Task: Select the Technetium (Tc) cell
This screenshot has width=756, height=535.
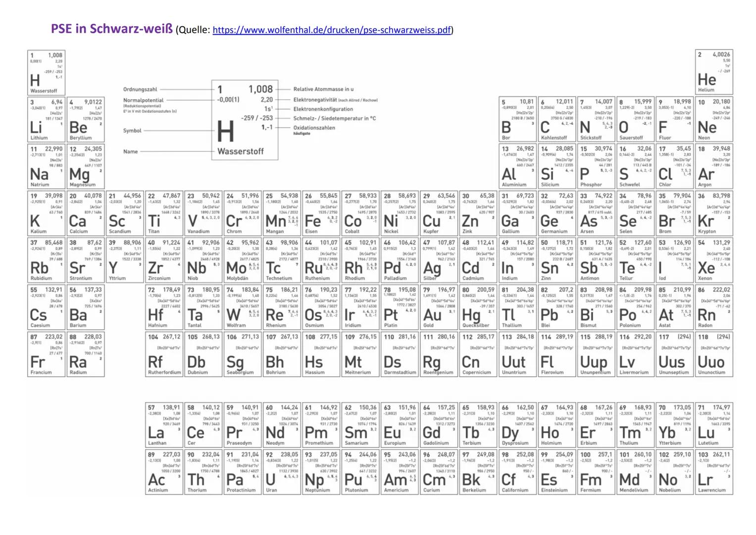Action: [282, 261]
